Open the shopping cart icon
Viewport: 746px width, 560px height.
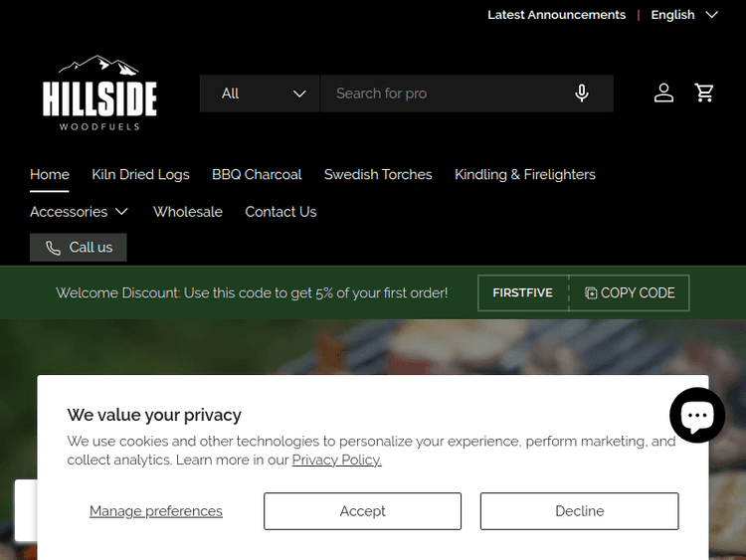[705, 93]
